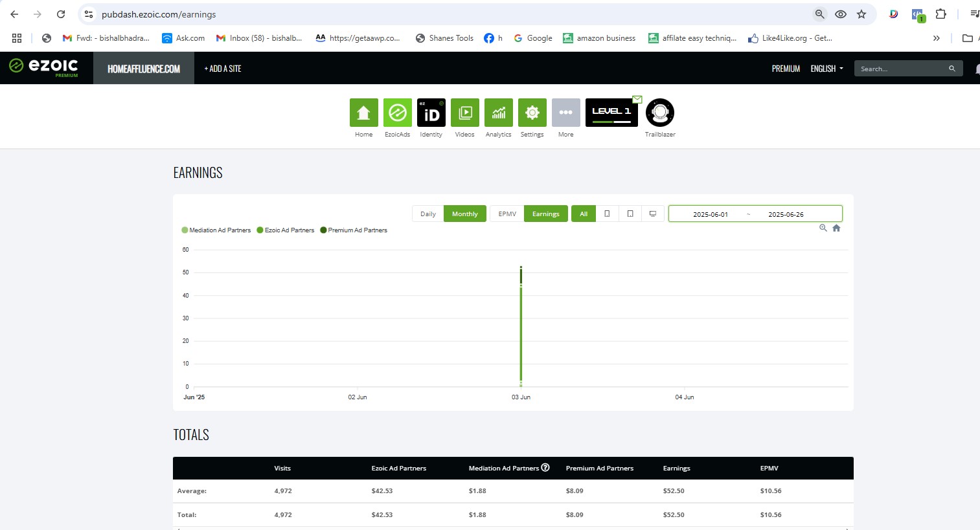
Task: Open the Gmail Inbox (58) bookmark
Action: click(x=259, y=38)
